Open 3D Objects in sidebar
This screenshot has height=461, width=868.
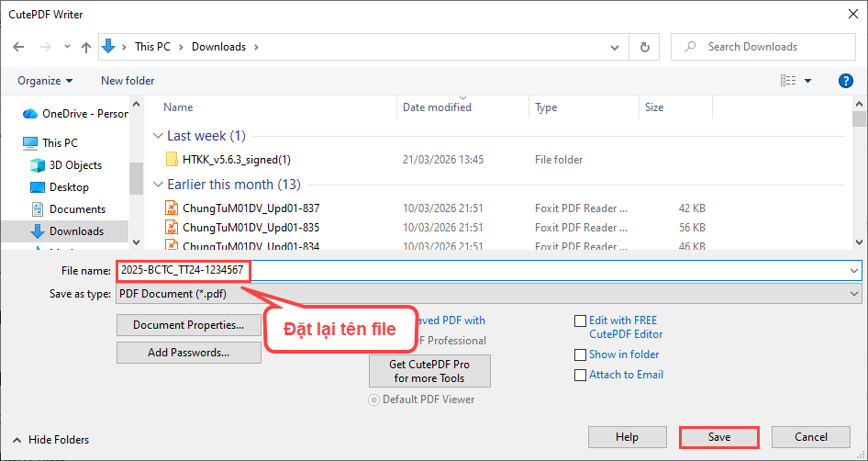(66, 165)
